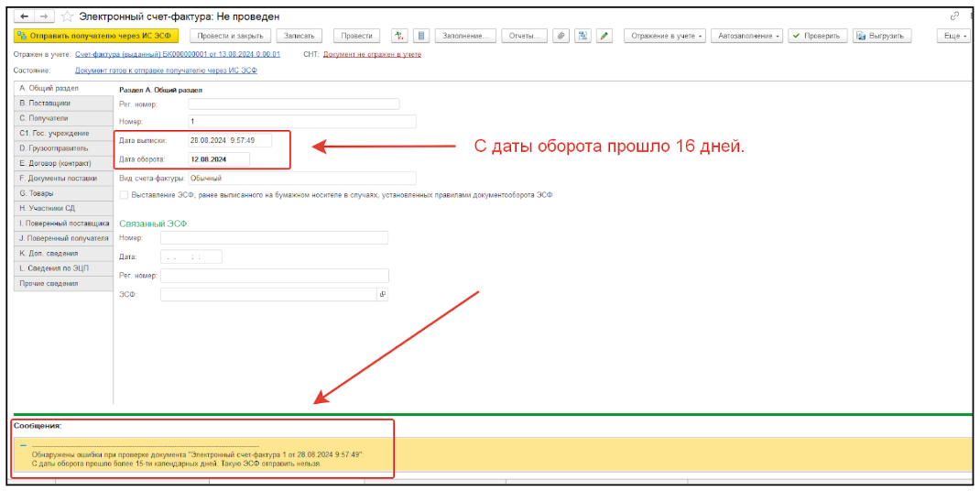Click the Провести и закрыть button
Viewport: 980px width, 491px height.
tap(230, 36)
